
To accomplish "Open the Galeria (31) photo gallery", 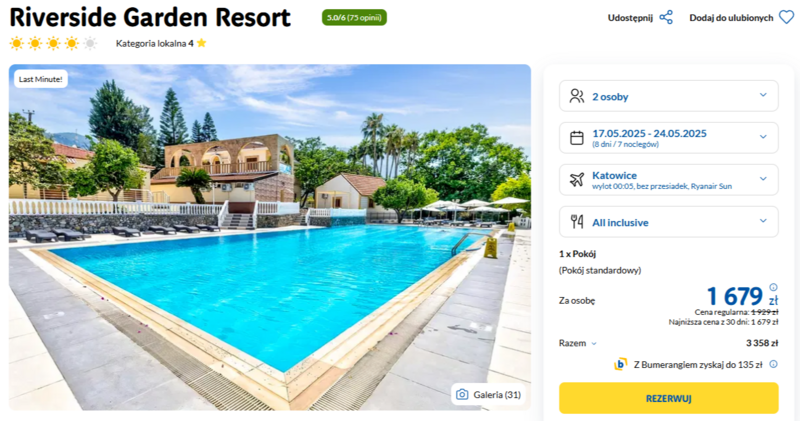I will [489, 394].
